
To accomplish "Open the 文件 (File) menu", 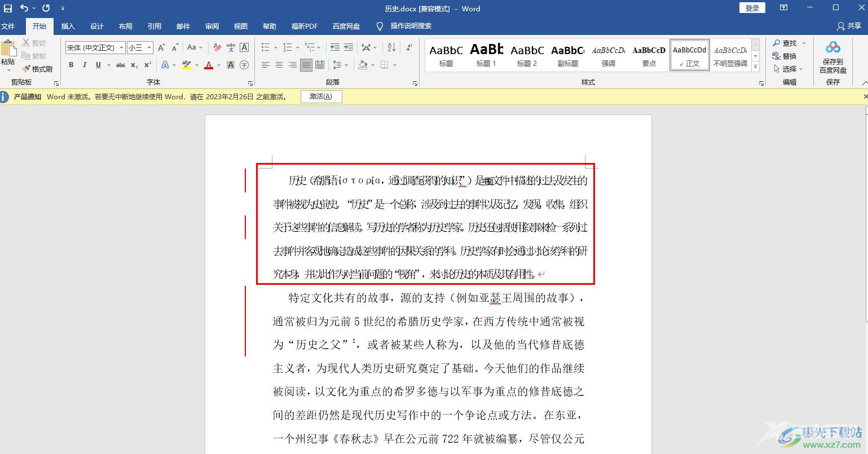I will point(8,26).
